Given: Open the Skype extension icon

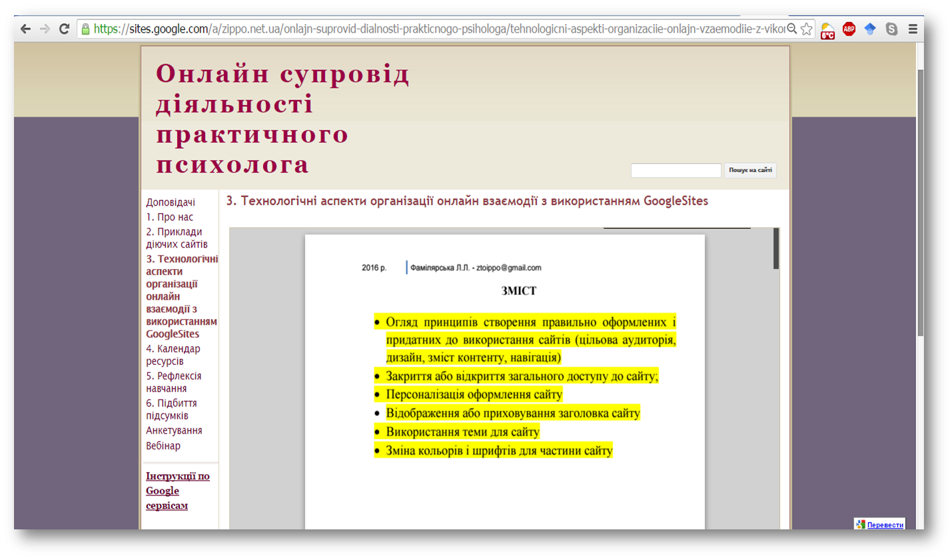Looking at the screenshot, I should 891,29.
